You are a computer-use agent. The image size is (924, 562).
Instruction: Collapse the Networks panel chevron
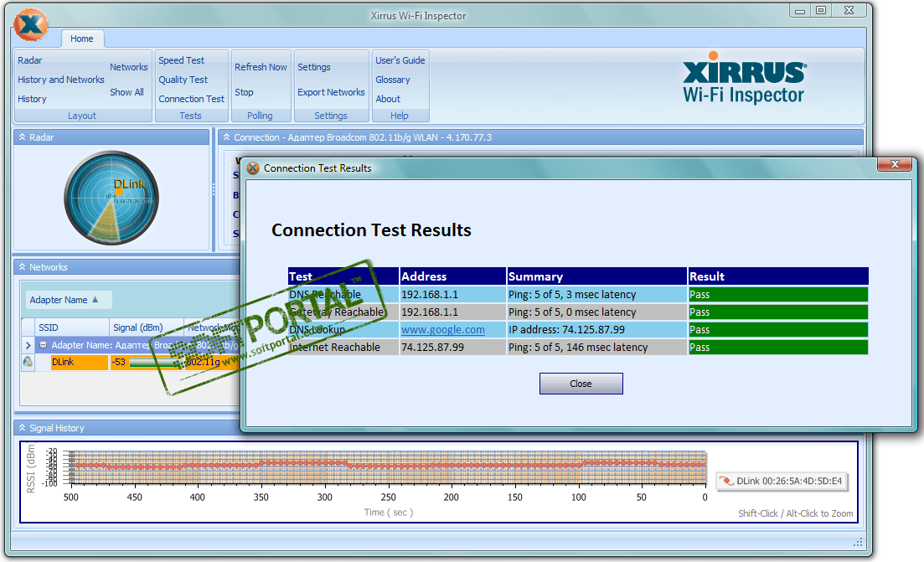[22, 267]
